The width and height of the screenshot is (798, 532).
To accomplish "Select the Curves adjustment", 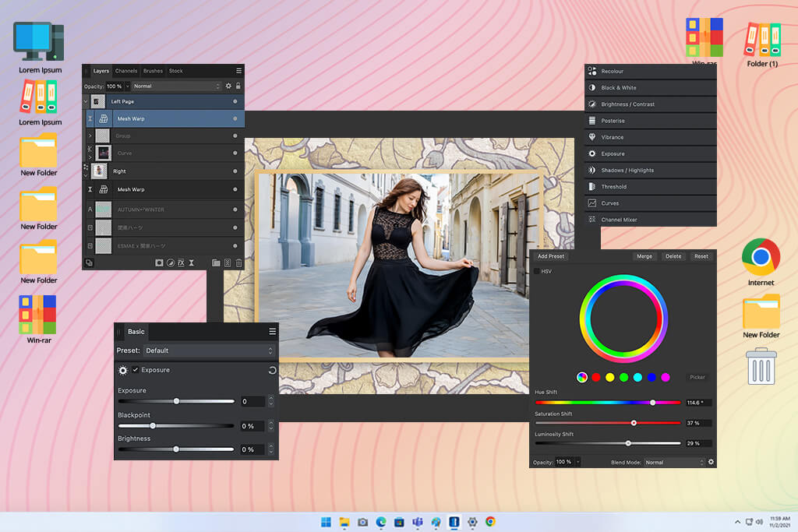I will click(651, 203).
